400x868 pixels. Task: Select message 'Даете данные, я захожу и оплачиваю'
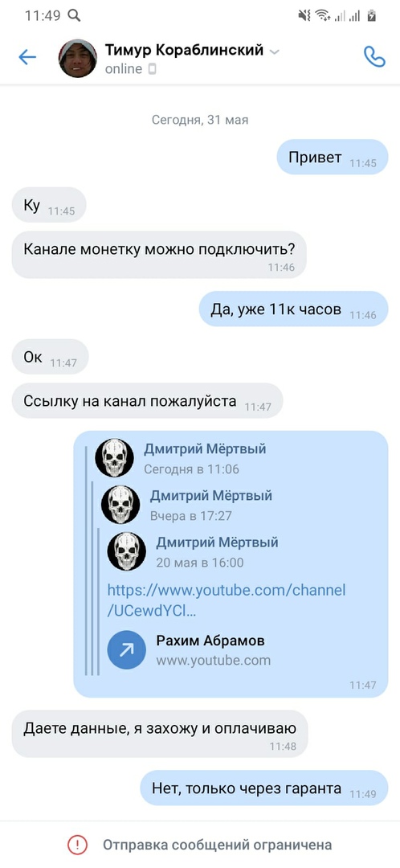pyautogui.click(x=160, y=734)
